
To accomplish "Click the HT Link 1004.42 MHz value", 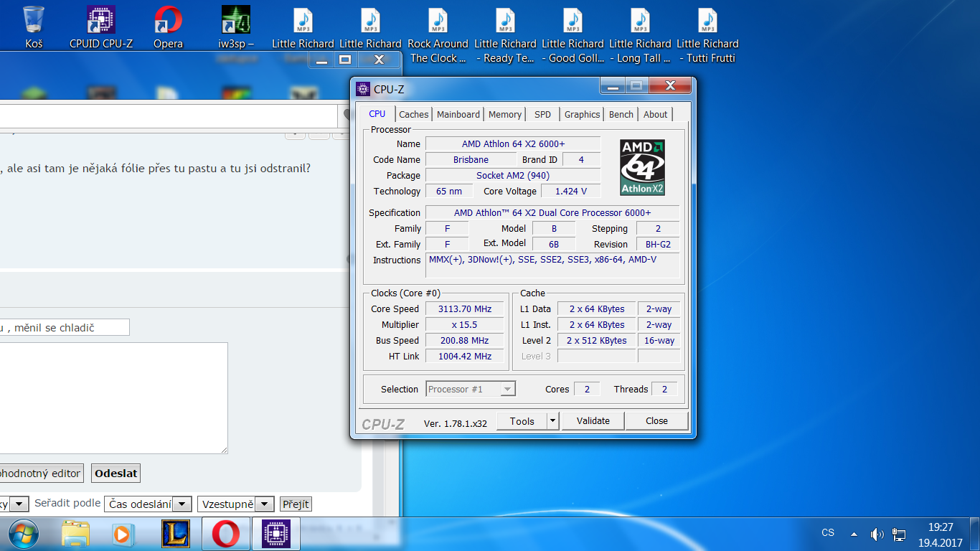I will (465, 357).
